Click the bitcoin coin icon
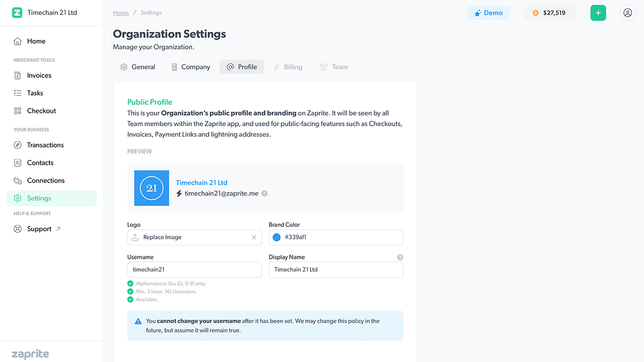 pos(535,13)
